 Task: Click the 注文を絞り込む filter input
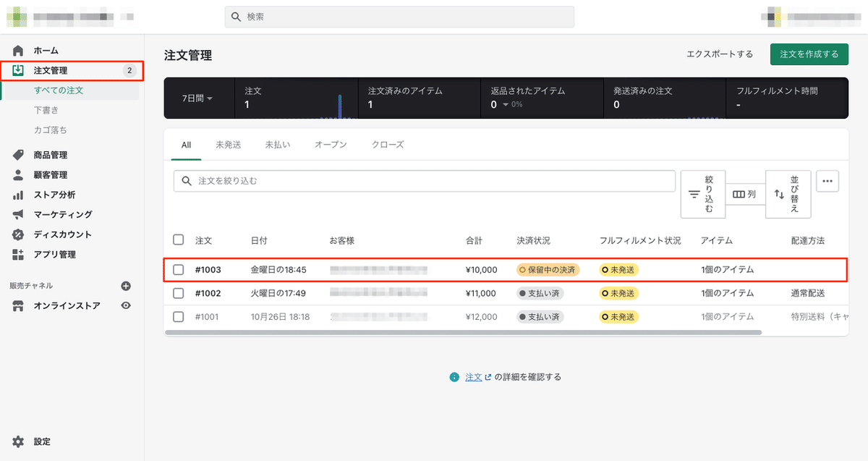(424, 181)
